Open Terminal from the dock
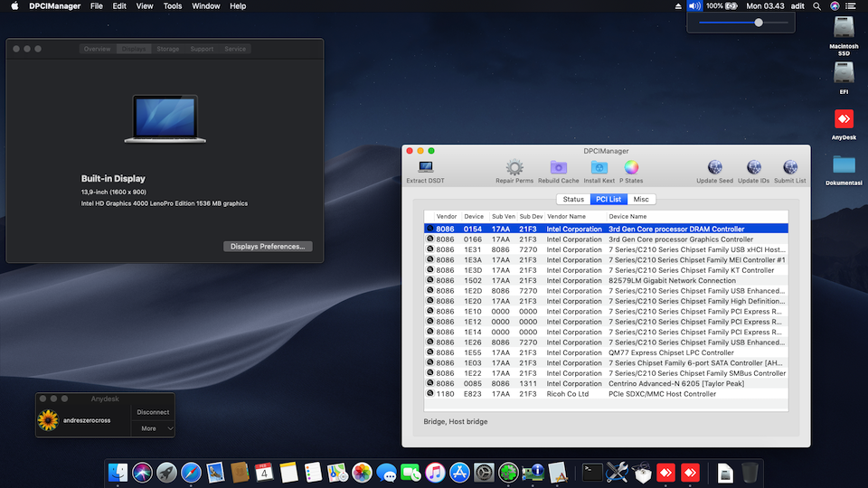Image resolution: width=868 pixels, height=488 pixels. tap(592, 473)
